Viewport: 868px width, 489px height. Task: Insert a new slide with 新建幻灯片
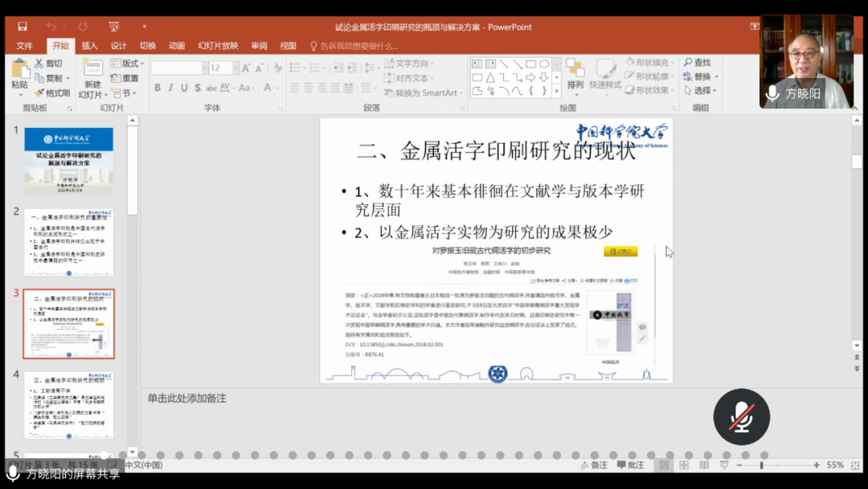(x=92, y=78)
